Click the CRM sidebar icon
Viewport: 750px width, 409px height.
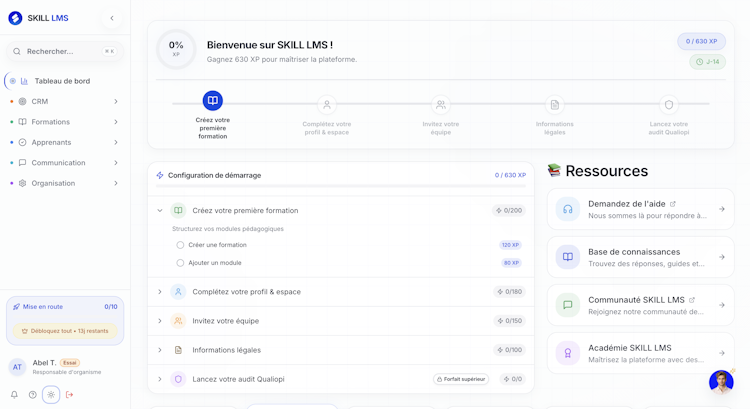[x=22, y=101]
